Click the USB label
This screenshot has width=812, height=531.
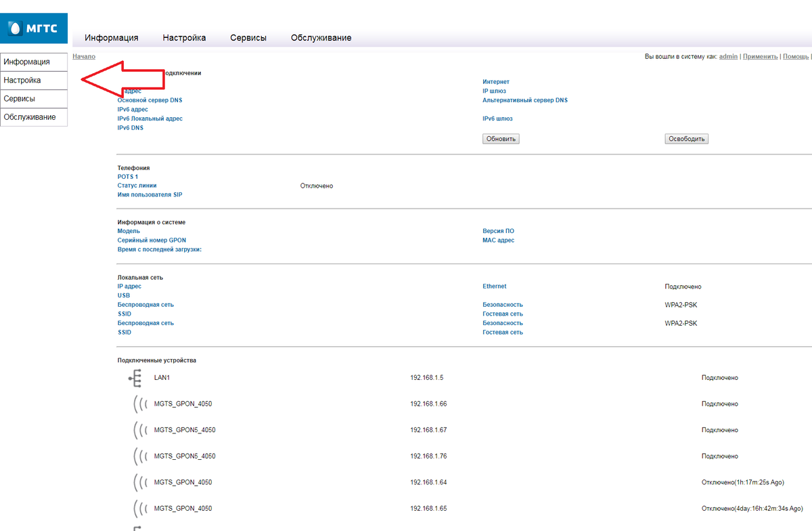coord(124,295)
